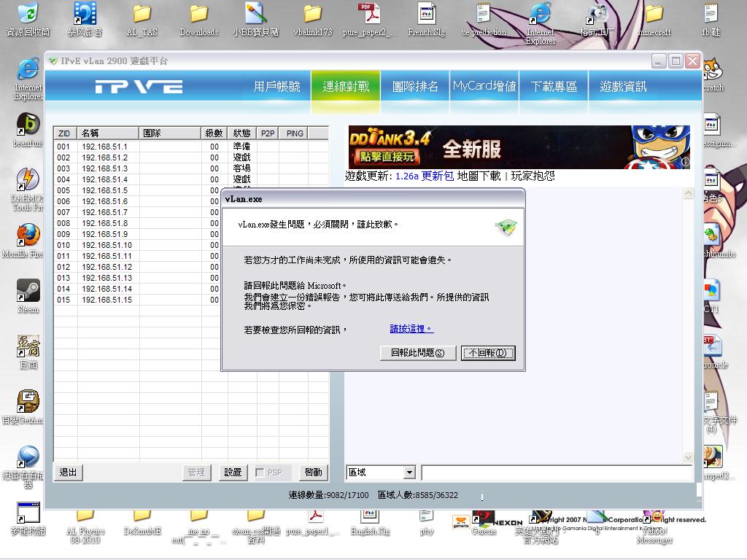The image size is (747, 560).
Task: Switch to the 用戶帳號 tab
Action: [x=276, y=87]
